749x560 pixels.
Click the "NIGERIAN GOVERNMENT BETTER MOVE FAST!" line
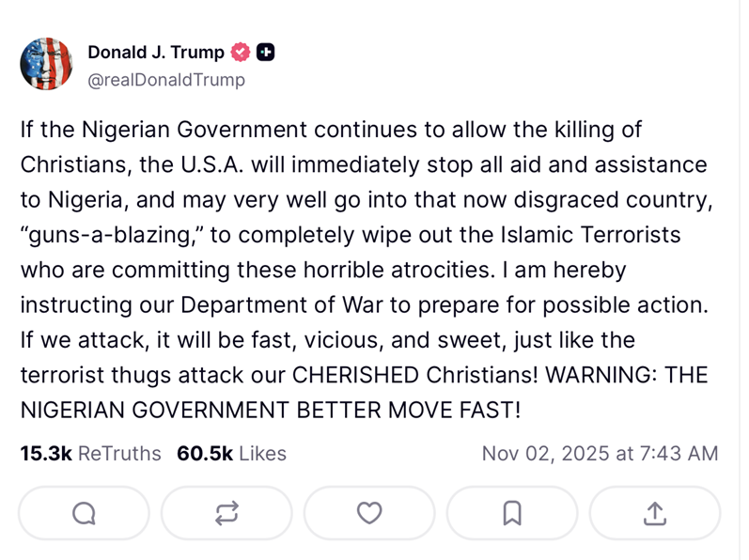(x=270, y=410)
